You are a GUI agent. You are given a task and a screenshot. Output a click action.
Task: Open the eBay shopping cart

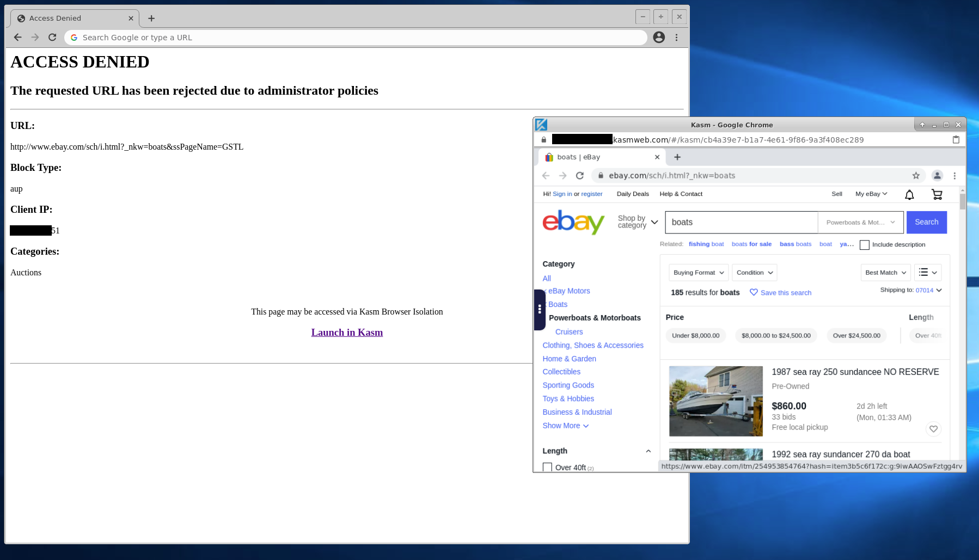937,194
